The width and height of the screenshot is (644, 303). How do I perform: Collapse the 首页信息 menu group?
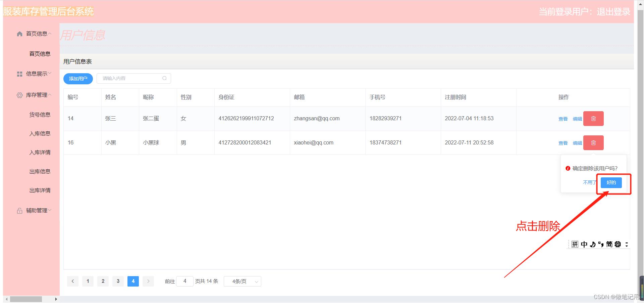pos(50,34)
